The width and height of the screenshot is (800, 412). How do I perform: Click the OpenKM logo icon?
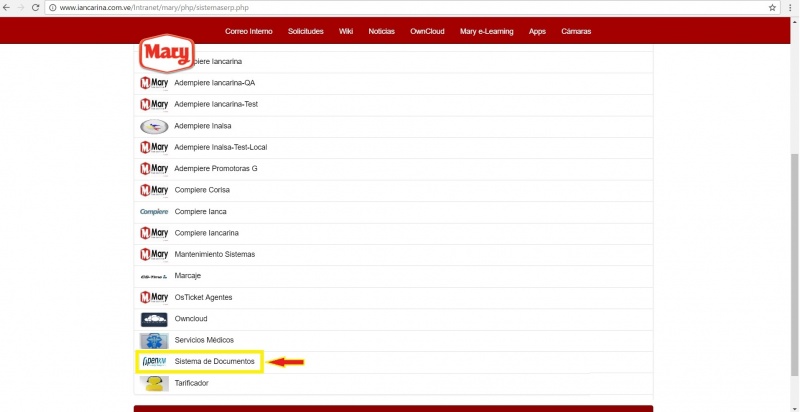pyautogui.click(x=154, y=362)
